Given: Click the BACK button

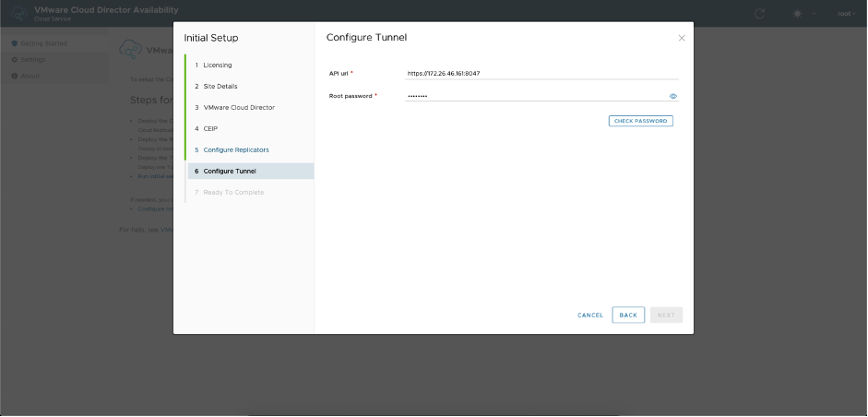Looking at the screenshot, I should [628, 316].
